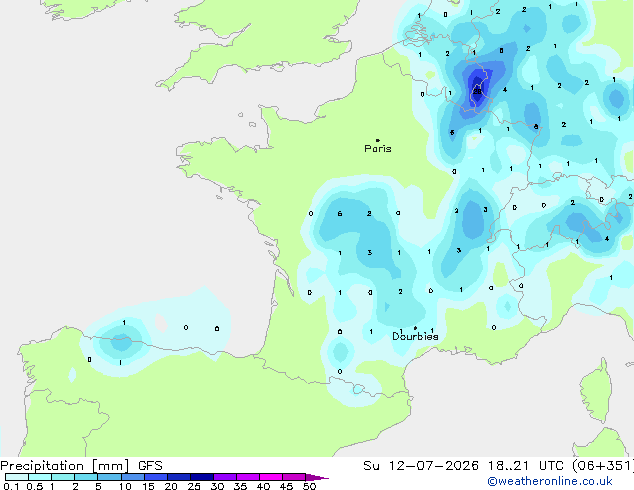Viewport: 634px width, 490px height.
Task: Pick the legend swatch between 20 and 25
Action: click(x=178, y=477)
